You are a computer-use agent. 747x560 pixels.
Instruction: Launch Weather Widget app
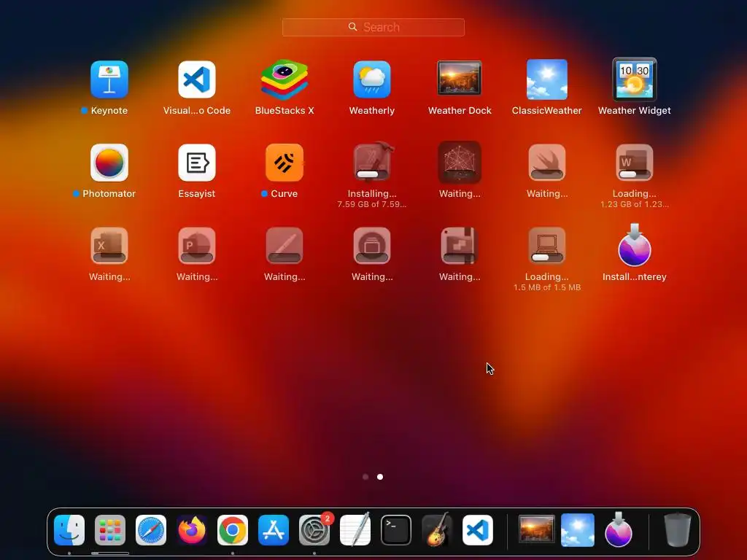635,79
